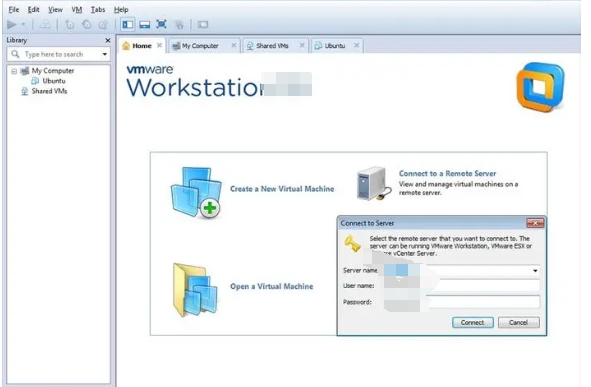Click the remote server tower icon
591x387 pixels.
(x=374, y=184)
